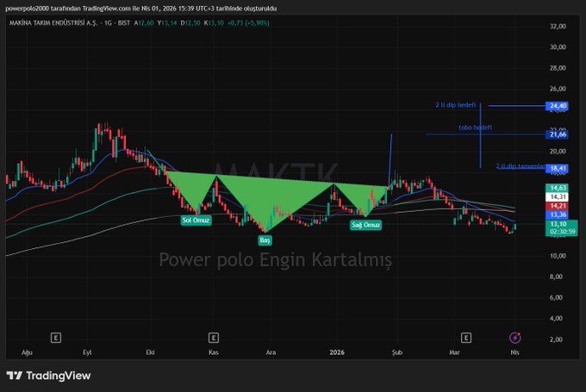Click the blue 18,41 price label

point(558,169)
